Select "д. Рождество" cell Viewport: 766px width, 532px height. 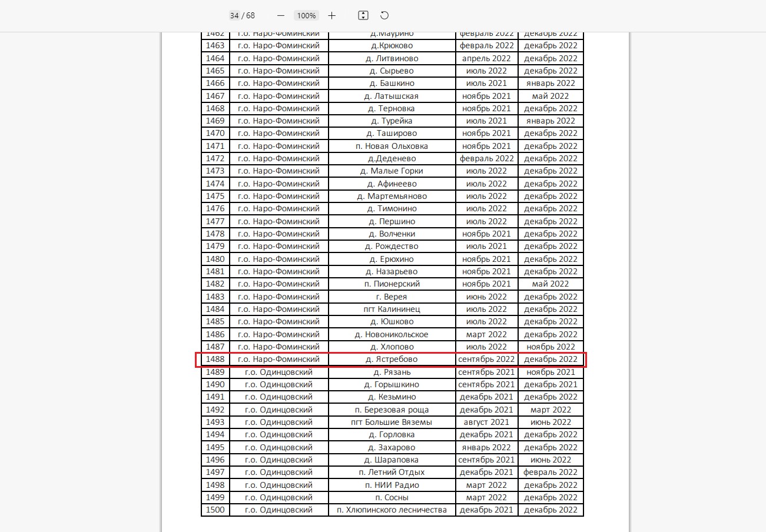tap(392, 246)
